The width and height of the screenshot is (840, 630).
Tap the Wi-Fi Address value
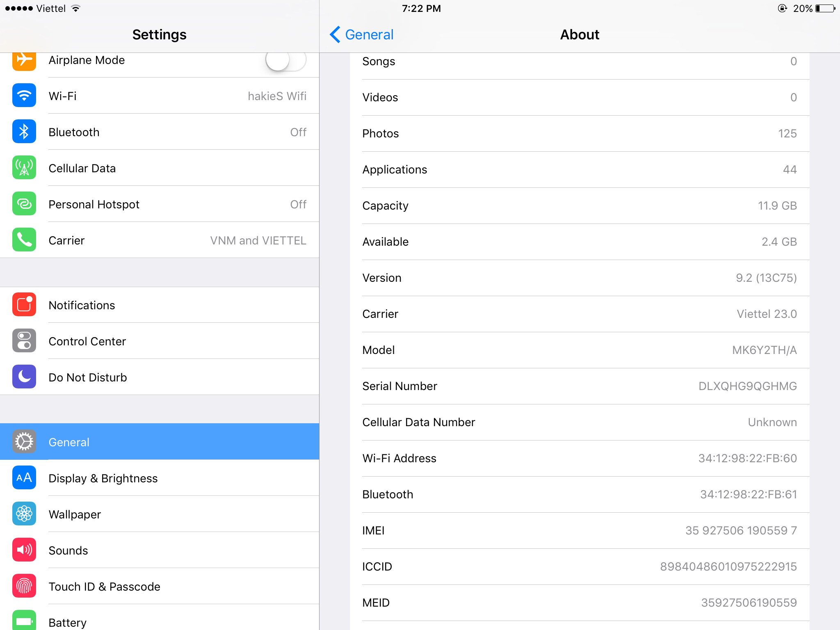[x=748, y=459]
